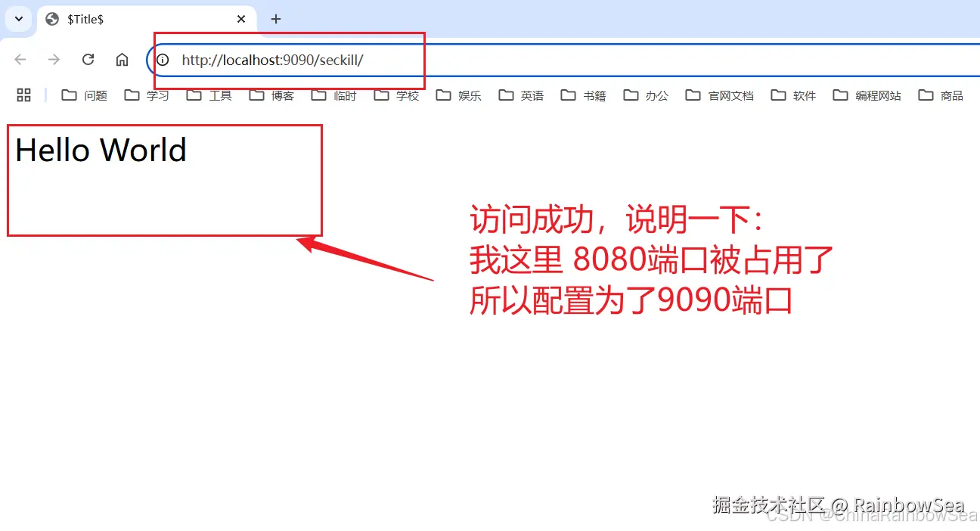
Task: Click the Hello World text area
Action: 101,150
